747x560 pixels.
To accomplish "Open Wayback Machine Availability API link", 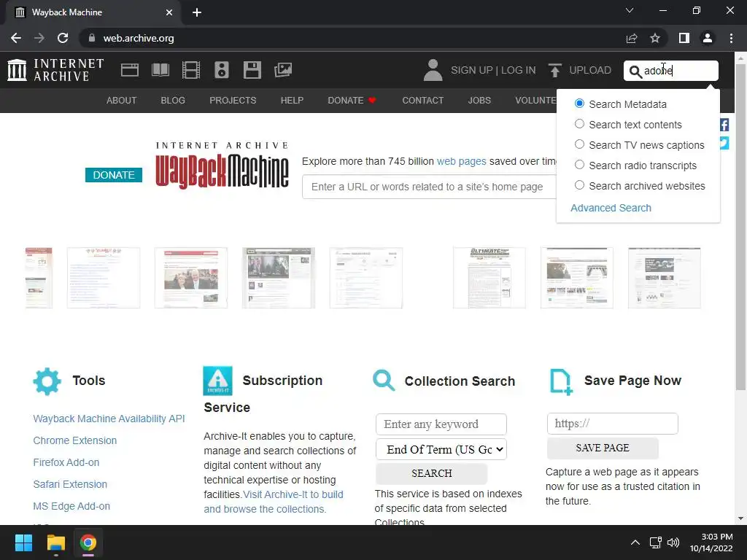I will pyautogui.click(x=109, y=419).
